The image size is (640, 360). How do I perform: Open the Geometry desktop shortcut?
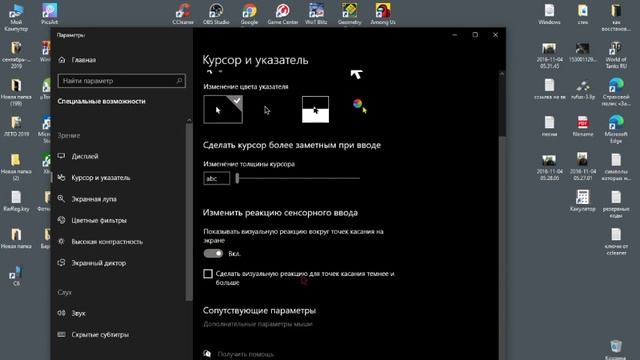(x=349, y=14)
